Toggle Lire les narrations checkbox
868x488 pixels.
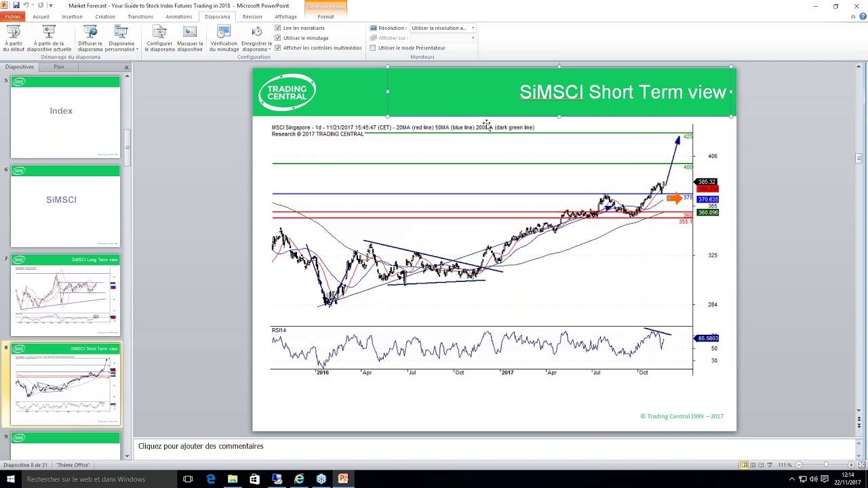pos(278,28)
